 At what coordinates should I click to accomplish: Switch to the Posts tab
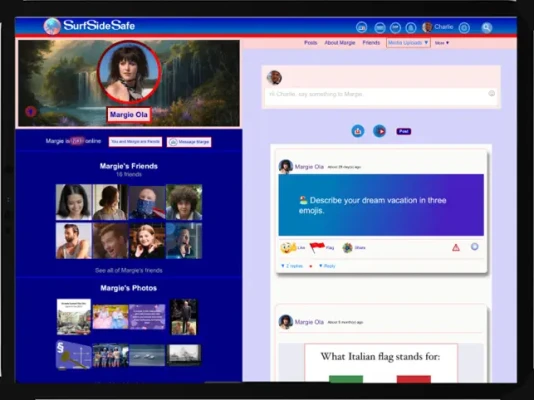tap(311, 43)
